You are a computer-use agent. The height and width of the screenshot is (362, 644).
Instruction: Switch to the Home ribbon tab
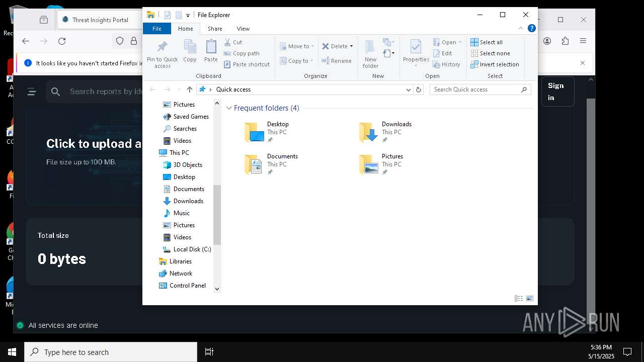tap(185, 29)
